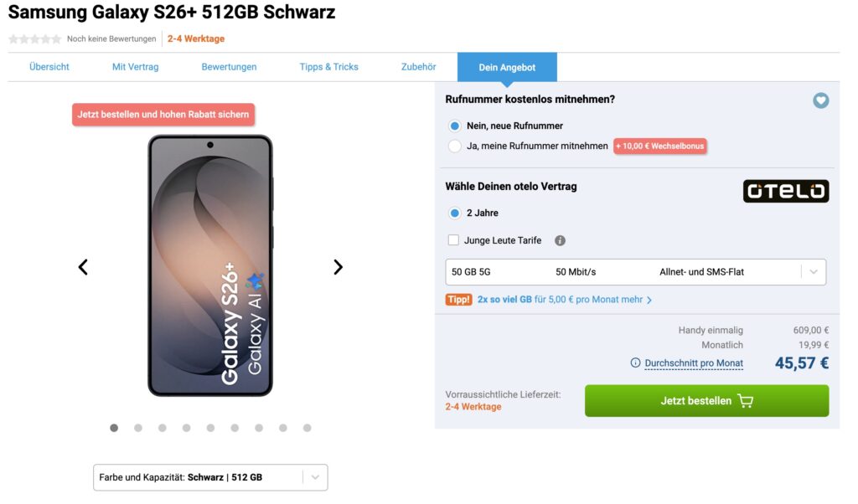Viewport: 858px width, 504px height.
Task: Open the '2x so viel GB' upgrade link
Action: [x=564, y=299]
